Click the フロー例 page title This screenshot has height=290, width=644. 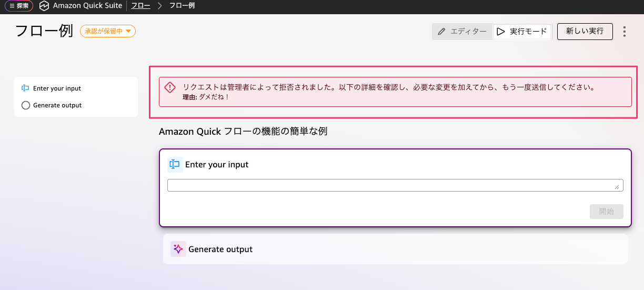[x=44, y=31]
